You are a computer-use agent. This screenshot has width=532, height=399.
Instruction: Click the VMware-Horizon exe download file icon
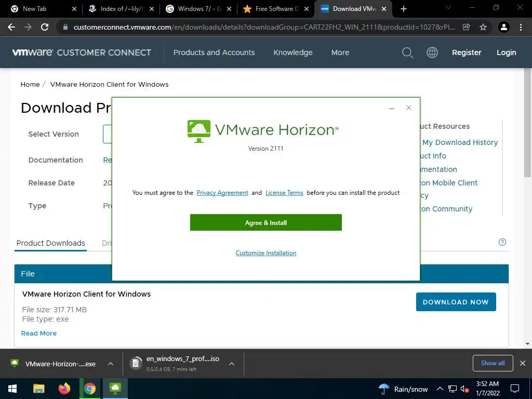pos(15,363)
